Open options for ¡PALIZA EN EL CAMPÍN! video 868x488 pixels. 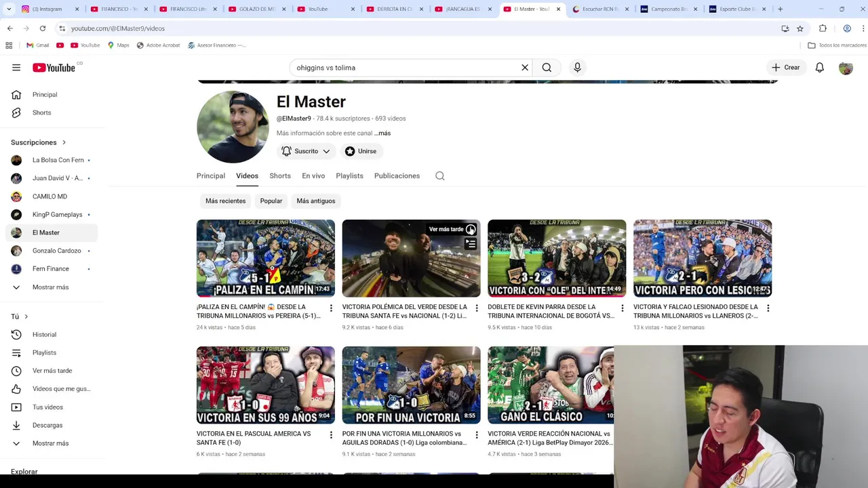[331, 308]
